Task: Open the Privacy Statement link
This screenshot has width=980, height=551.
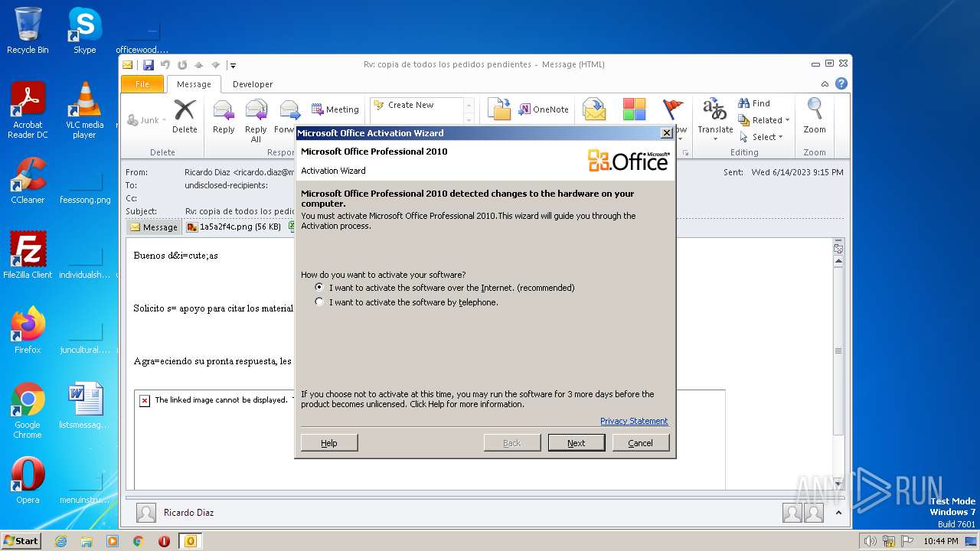Action: [634, 421]
